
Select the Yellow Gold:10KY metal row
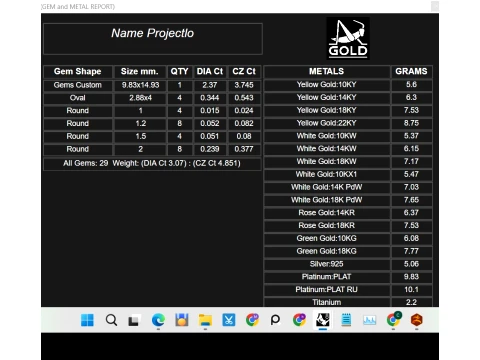327,85
